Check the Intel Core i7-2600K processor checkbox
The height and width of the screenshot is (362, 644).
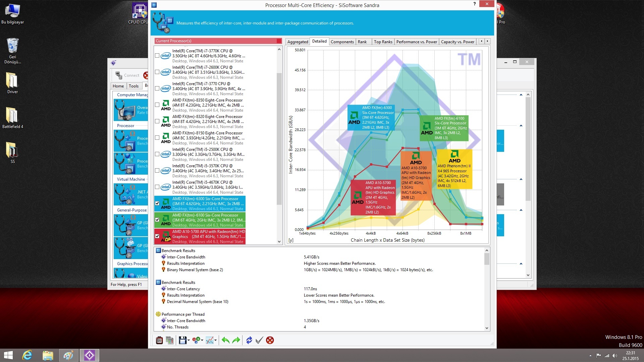click(x=157, y=72)
